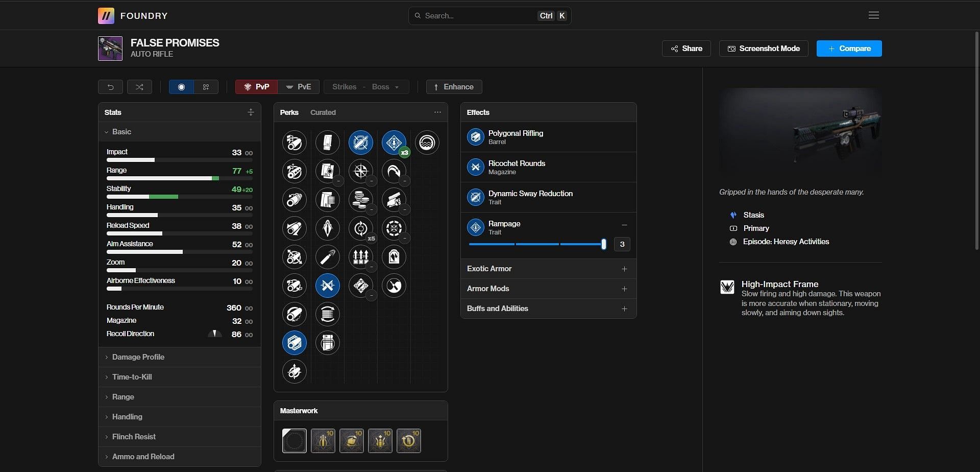The height and width of the screenshot is (472, 980).
Task: Open the hamburger menu icon
Action: point(873,15)
